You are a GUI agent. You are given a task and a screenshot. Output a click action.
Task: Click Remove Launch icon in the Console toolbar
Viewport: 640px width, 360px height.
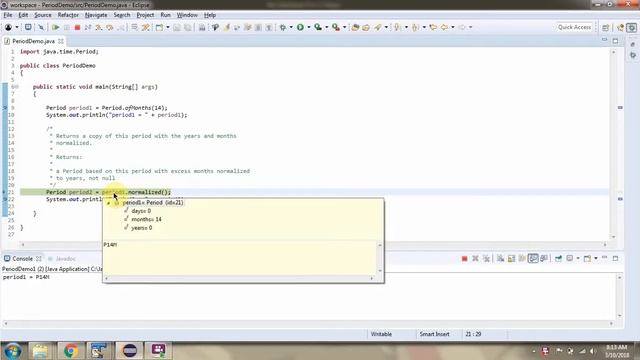475,258
